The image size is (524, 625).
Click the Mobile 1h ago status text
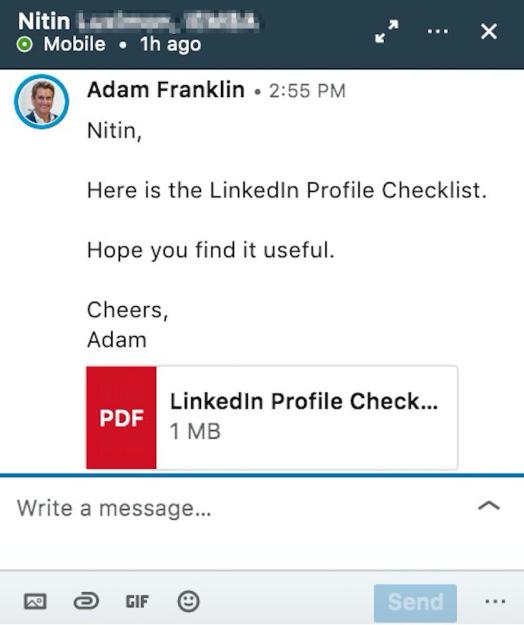122,44
